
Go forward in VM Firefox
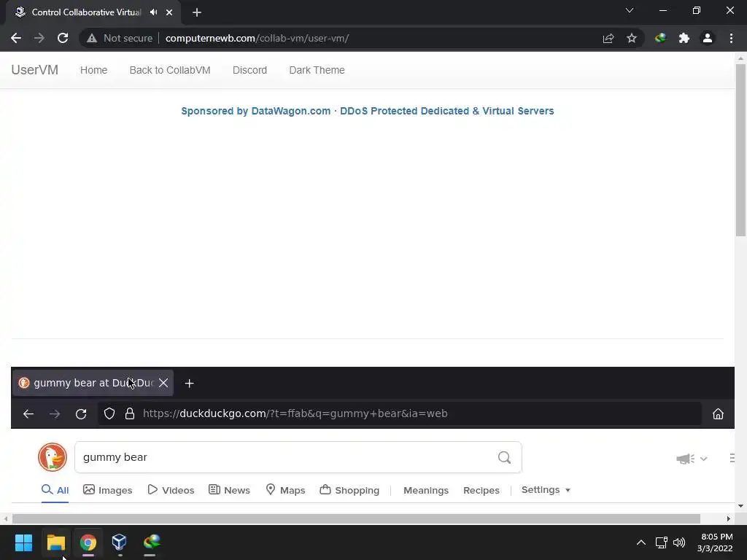(x=55, y=414)
